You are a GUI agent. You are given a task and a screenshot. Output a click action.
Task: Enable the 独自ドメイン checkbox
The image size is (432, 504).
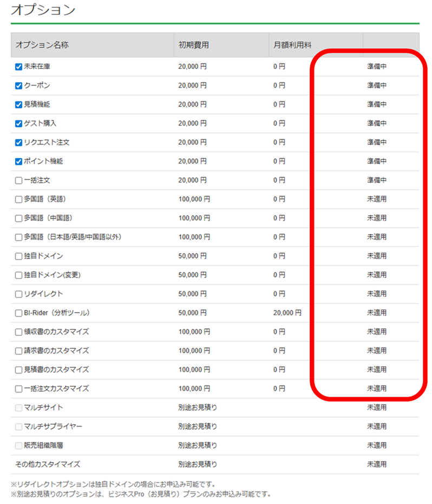[18, 256]
